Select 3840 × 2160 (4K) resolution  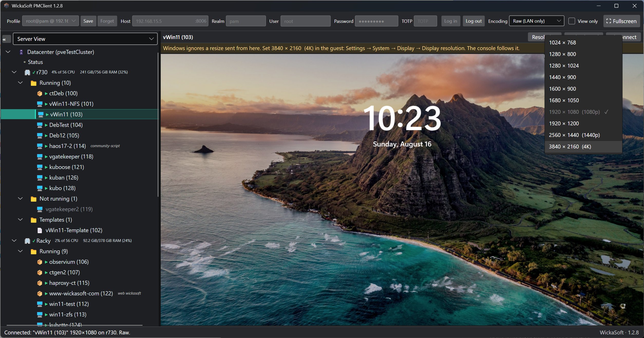point(583,147)
